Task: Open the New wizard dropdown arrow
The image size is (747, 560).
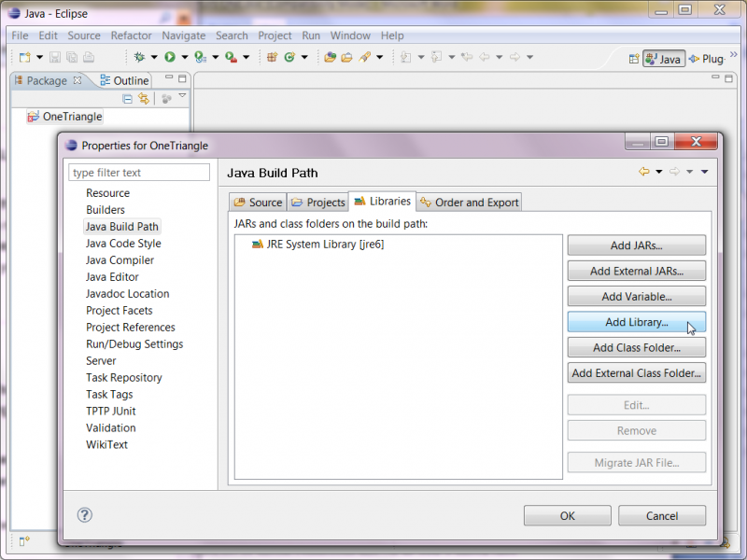Action: tap(39, 57)
